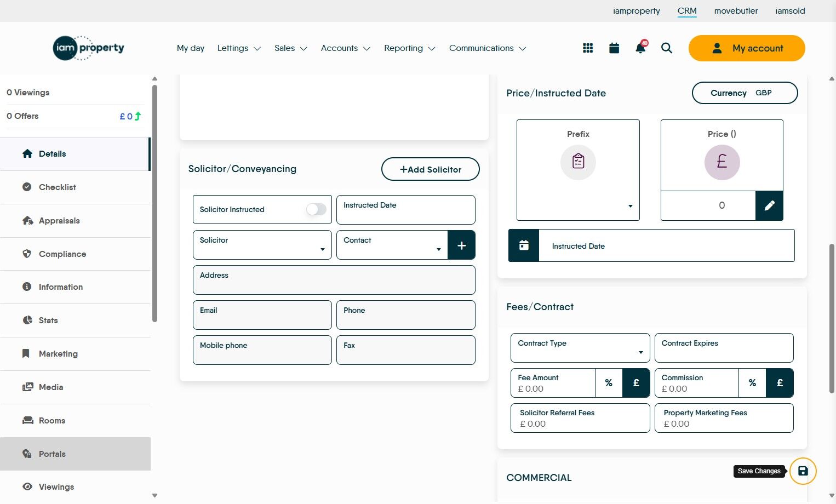Switch Fee Amount to pounds
The image size is (836, 504).
[x=636, y=383]
